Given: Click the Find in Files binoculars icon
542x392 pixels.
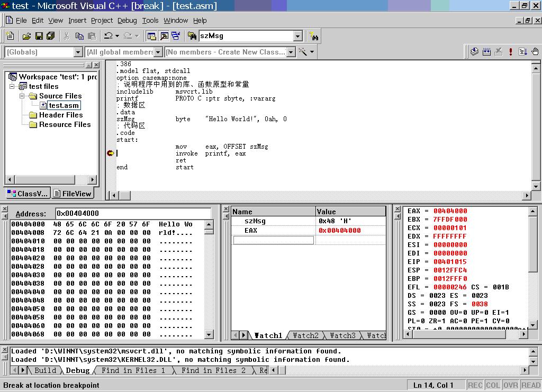Looking at the screenshot, I should [192, 36].
